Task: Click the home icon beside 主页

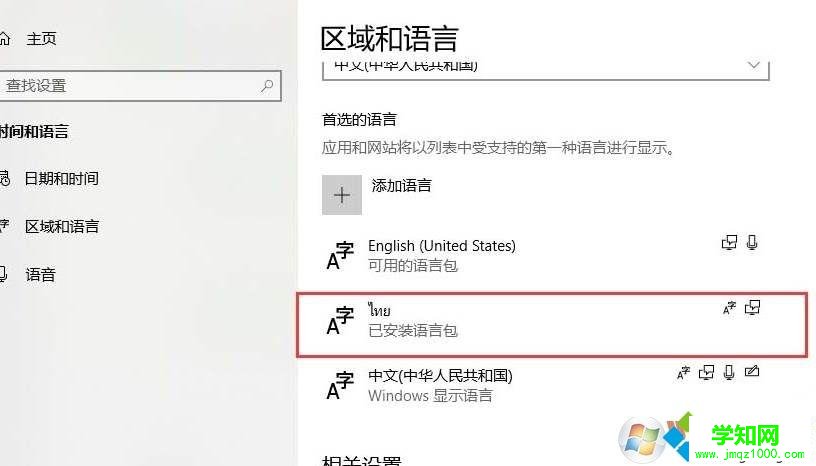Action: pyautogui.click(x=4, y=39)
